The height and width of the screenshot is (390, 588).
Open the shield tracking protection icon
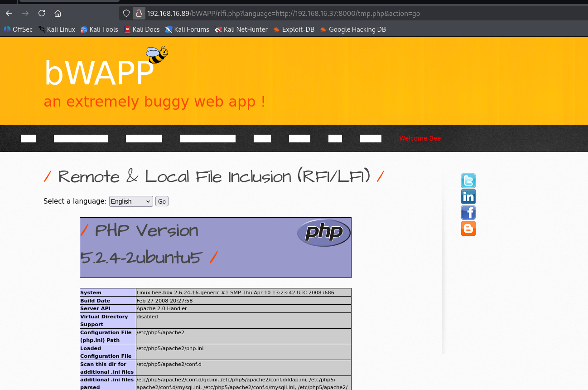click(126, 14)
